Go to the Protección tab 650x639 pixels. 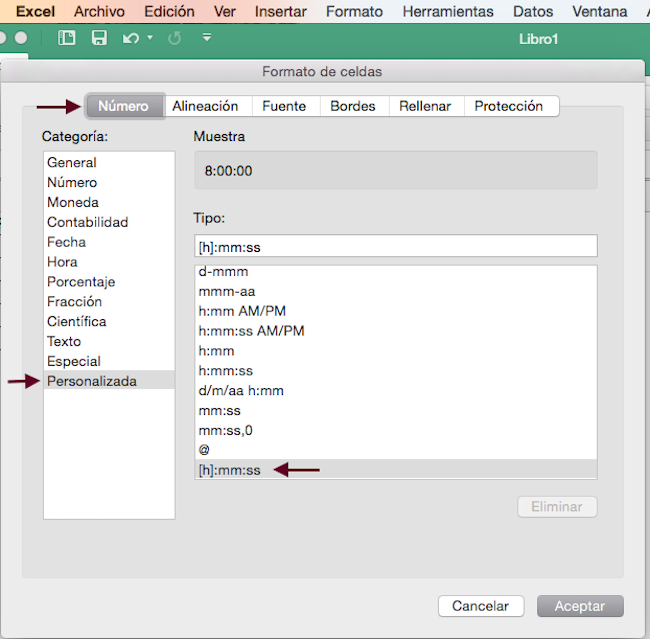click(508, 106)
